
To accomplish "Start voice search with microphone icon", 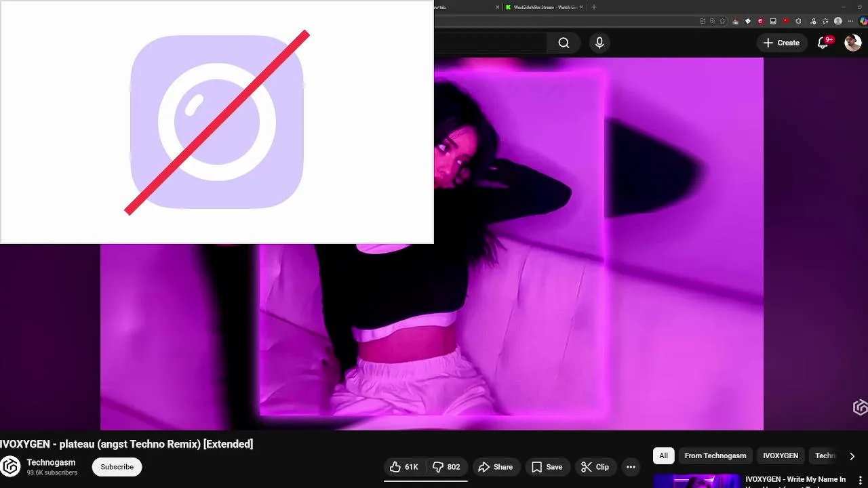I will click(599, 43).
